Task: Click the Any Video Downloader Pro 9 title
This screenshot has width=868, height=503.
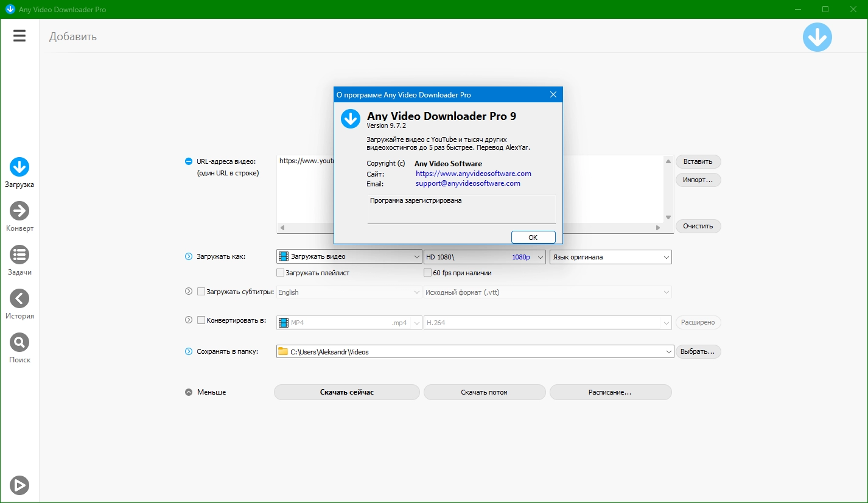Action: pyautogui.click(x=441, y=116)
